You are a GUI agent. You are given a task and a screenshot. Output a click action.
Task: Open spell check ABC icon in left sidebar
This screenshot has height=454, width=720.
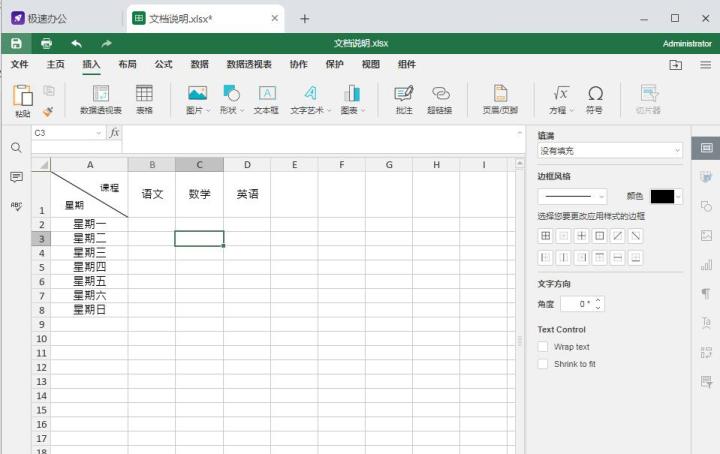click(16, 206)
